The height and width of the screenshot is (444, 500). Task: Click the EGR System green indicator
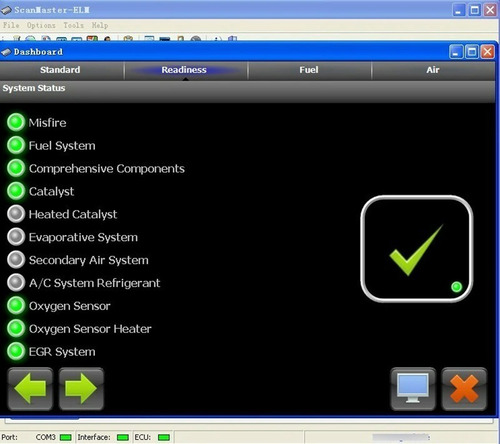point(16,351)
